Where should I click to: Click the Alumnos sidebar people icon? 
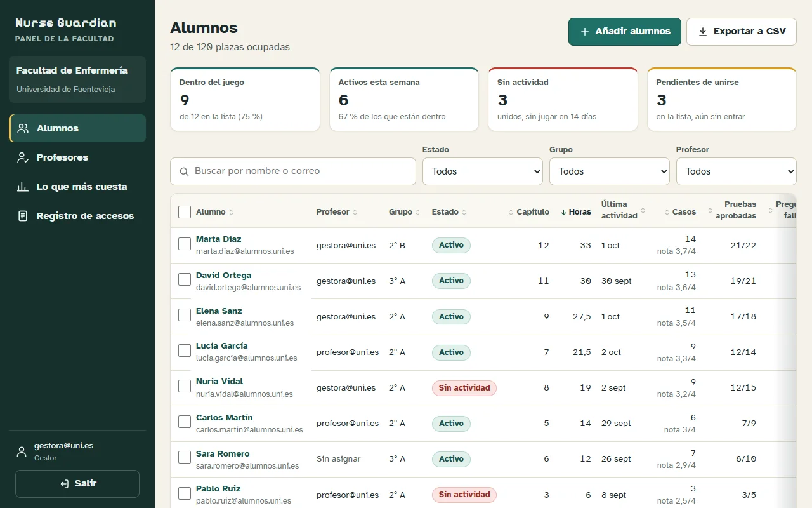[23, 128]
